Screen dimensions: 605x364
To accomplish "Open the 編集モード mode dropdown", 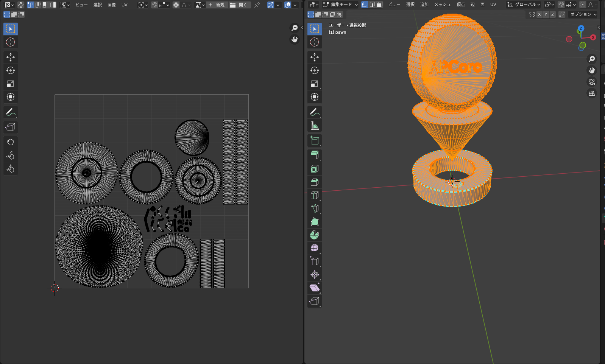I will tap(340, 5).
